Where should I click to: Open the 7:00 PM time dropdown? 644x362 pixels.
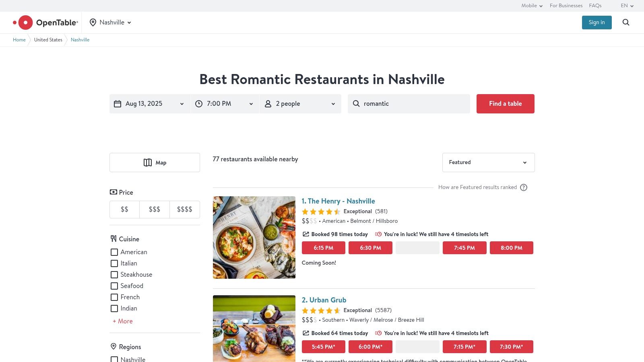(225, 104)
